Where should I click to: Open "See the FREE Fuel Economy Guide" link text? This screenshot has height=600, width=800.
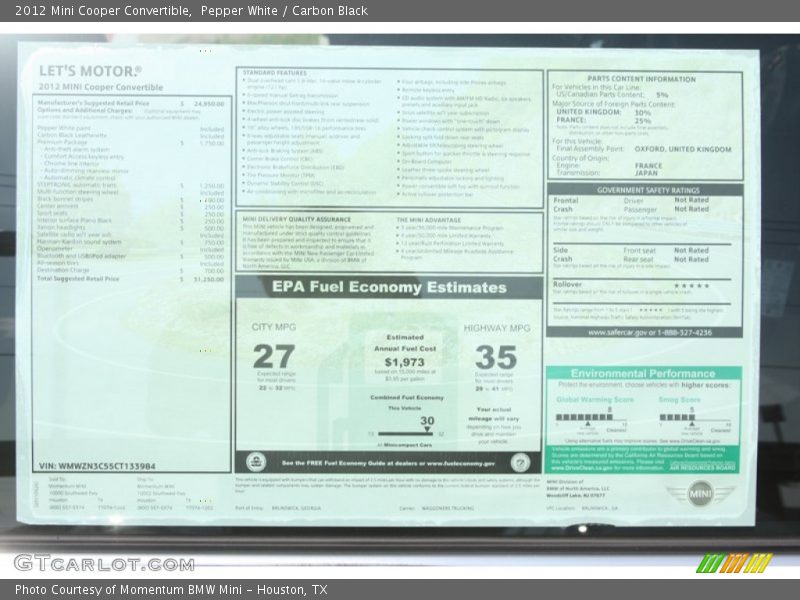coord(388,463)
